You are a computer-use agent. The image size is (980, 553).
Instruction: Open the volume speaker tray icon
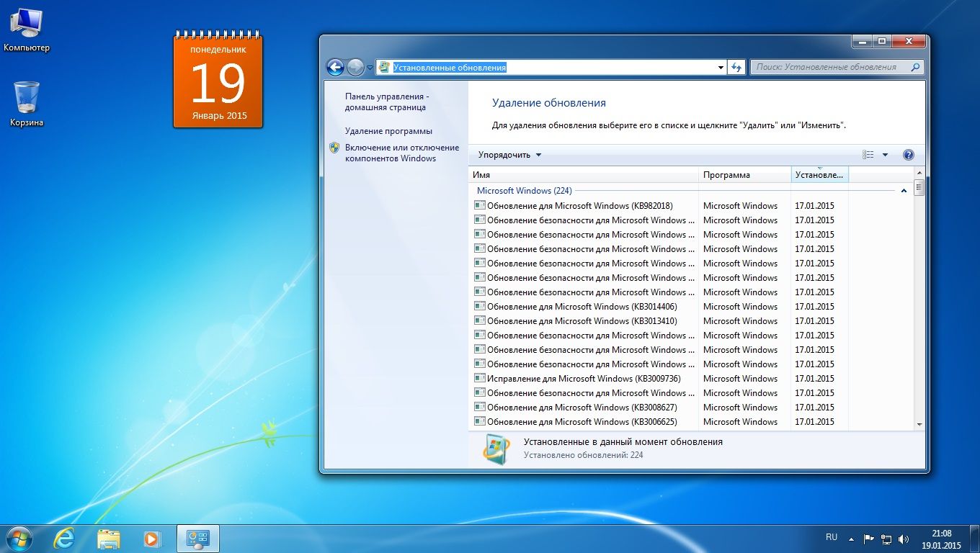904,539
